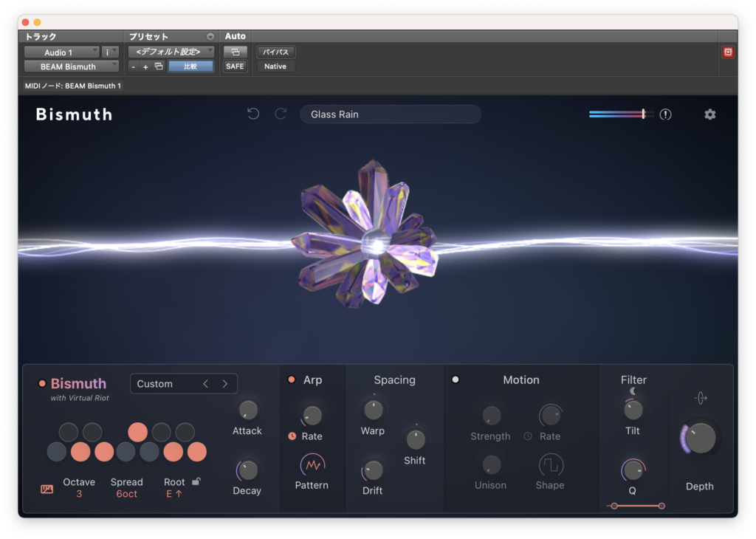Click the Arp Rate knob

pos(312,415)
